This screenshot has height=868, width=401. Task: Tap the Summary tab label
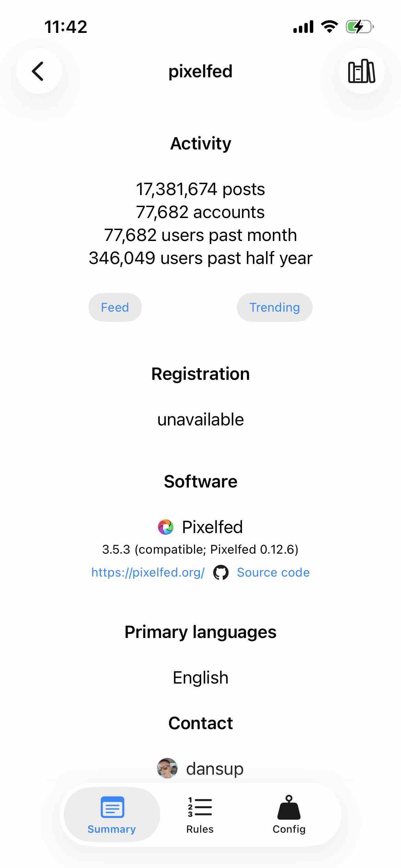pyautogui.click(x=112, y=829)
